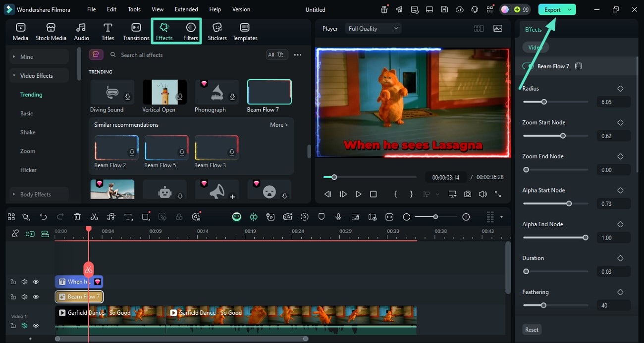Image resolution: width=644 pixels, height=343 pixels.
Task: Lock the Video 1 track
Action: click(x=13, y=326)
